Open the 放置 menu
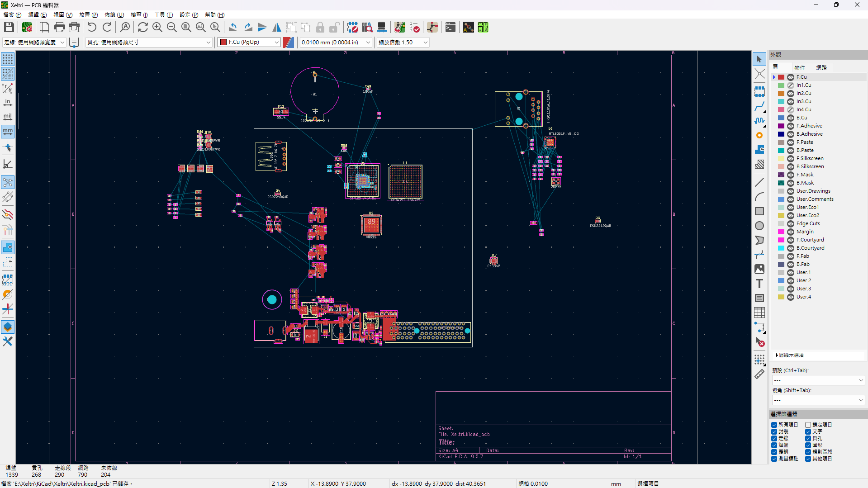Screen dimensions: 868x488 (88, 15)
